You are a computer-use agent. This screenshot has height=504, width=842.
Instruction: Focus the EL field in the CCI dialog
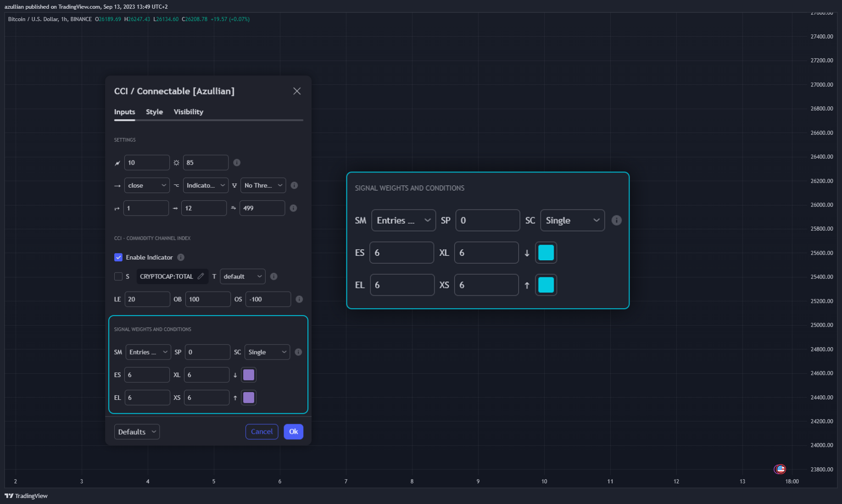click(147, 398)
